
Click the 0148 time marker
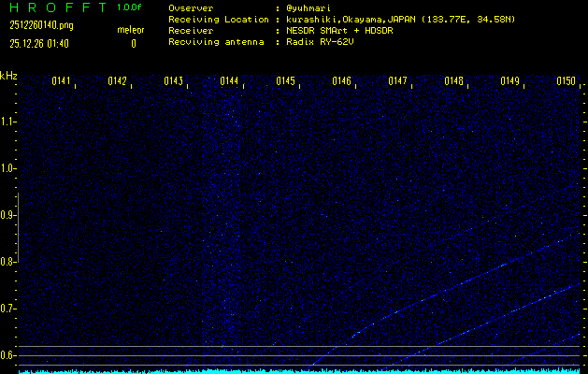tap(454, 81)
